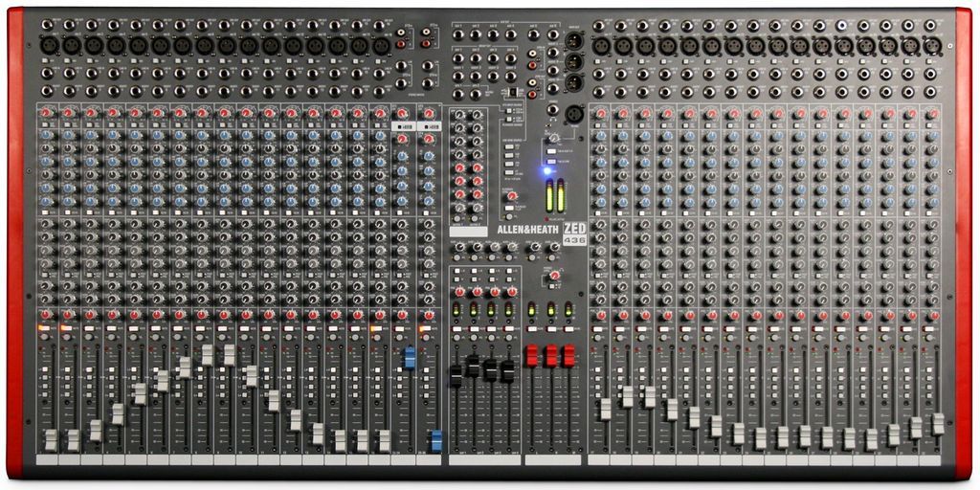Click the ZED 436 model badge
Screen dimensions: 980x490
[x=575, y=234]
